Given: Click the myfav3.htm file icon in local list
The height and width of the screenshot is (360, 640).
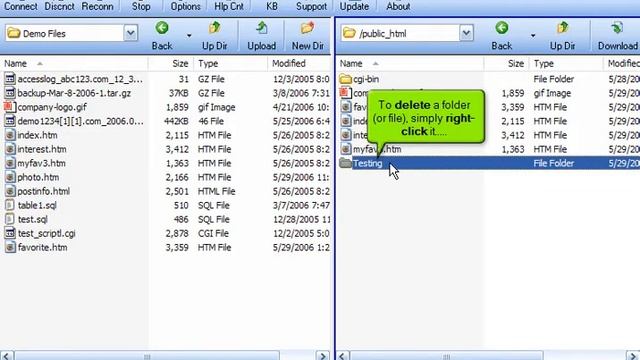Looking at the screenshot, I should point(10,163).
